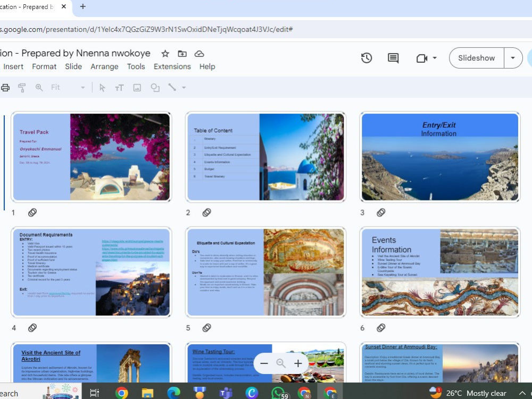Image resolution: width=532 pixels, height=399 pixels.
Task: Start the Slideshow
Action: point(476,58)
